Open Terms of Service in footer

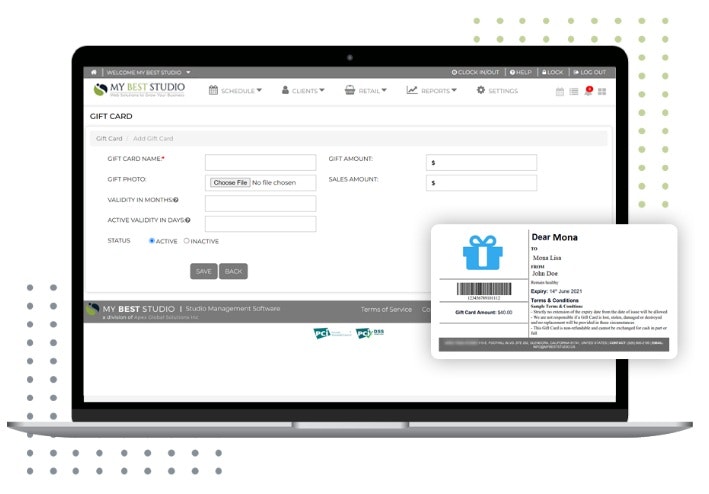[x=386, y=309]
